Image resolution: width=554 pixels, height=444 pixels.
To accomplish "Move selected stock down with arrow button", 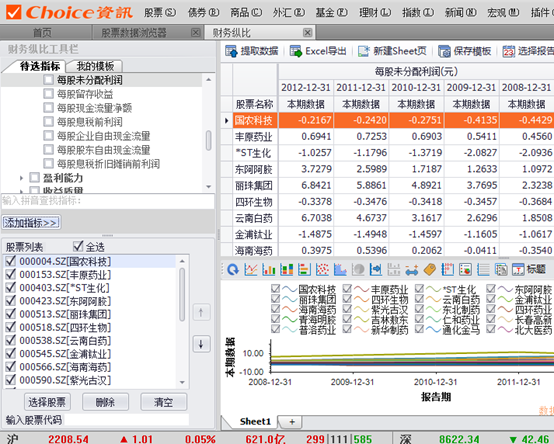I will 201,343.
